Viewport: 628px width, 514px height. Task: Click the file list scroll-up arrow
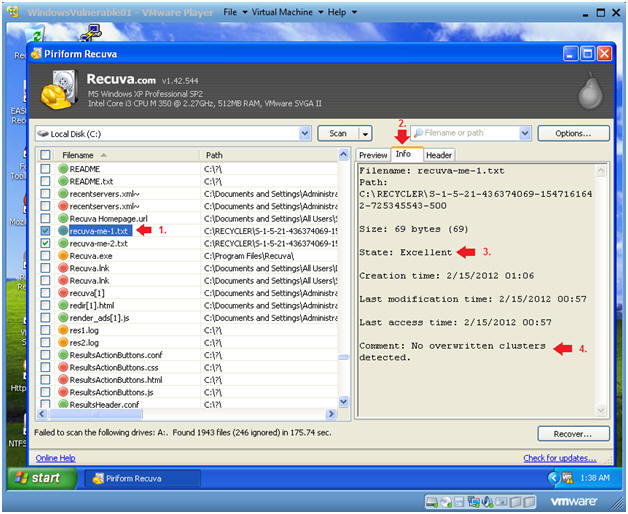tap(343, 155)
